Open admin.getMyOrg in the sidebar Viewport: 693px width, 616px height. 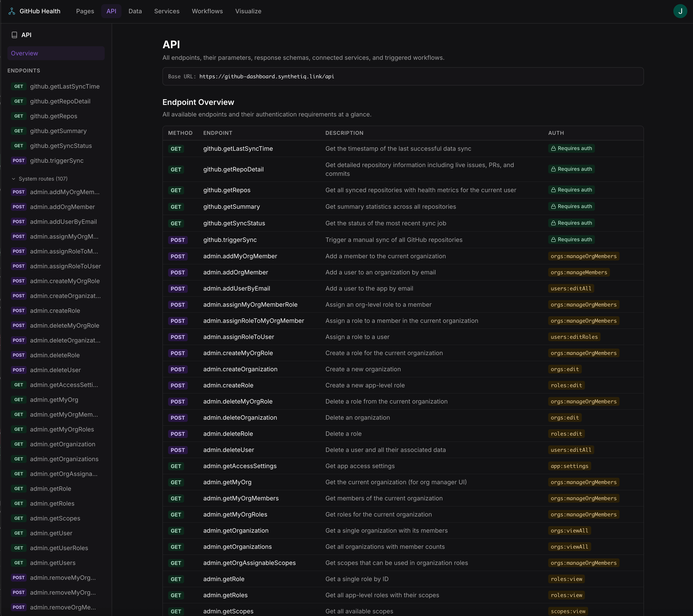coord(56,400)
